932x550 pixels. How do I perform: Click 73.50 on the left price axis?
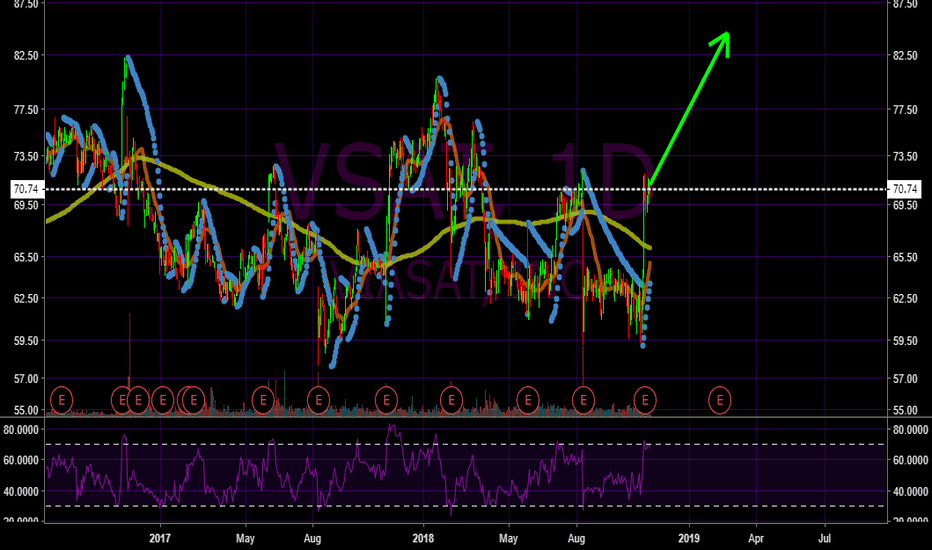pyautogui.click(x=26, y=156)
